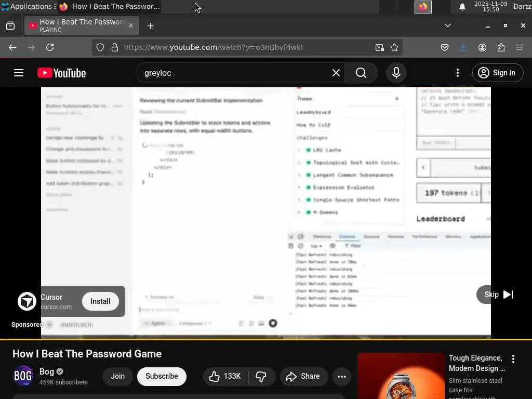Open the YouTube guide hamburger menu
Viewport: 532px width, 399px height.
(x=19, y=73)
